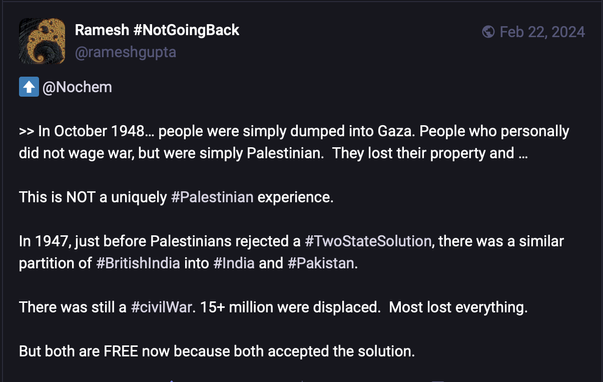Browse the #civilWar hashtag

click(161, 307)
